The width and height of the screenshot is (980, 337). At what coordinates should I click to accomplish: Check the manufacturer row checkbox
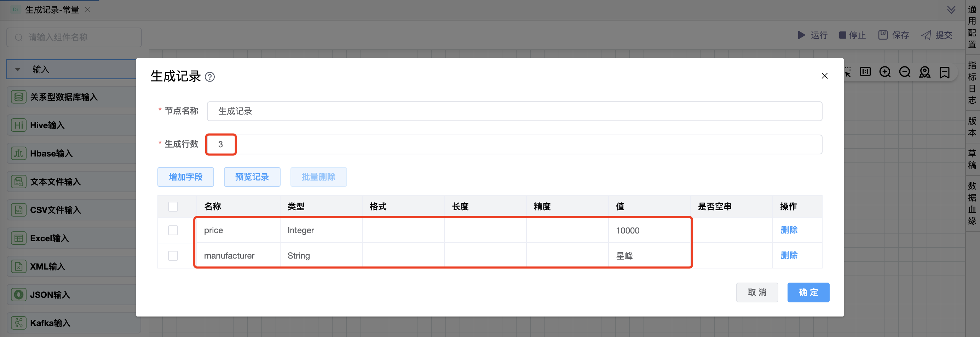pyautogui.click(x=173, y=256)
